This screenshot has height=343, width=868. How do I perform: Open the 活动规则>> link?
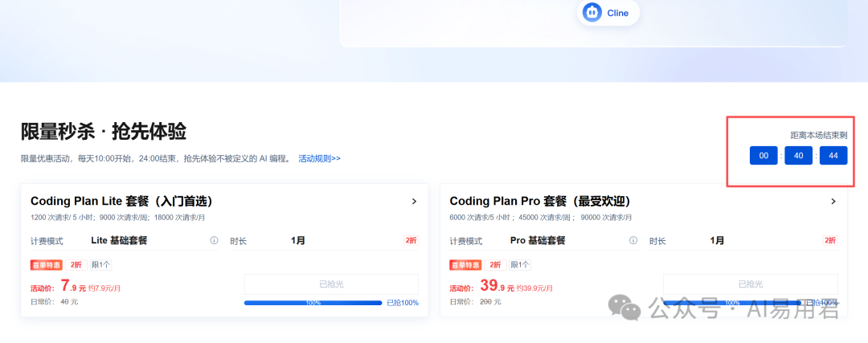point(319,159)
